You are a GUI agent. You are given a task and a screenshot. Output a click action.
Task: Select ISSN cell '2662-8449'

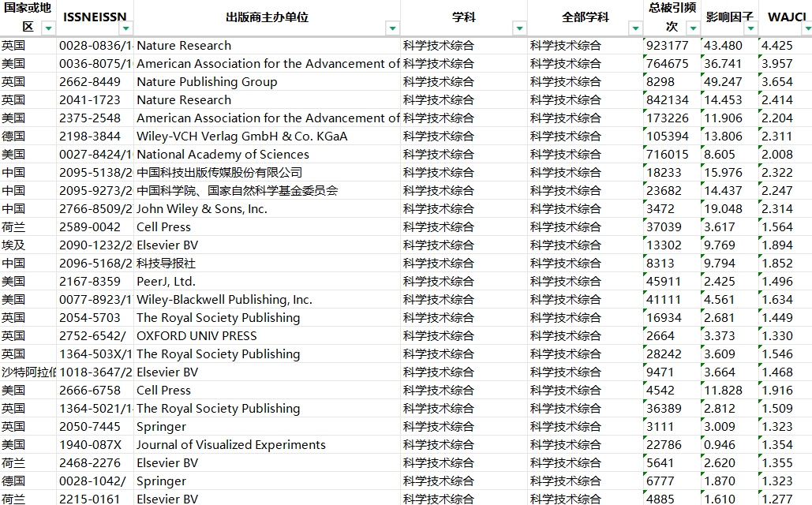tap(95, 82)
